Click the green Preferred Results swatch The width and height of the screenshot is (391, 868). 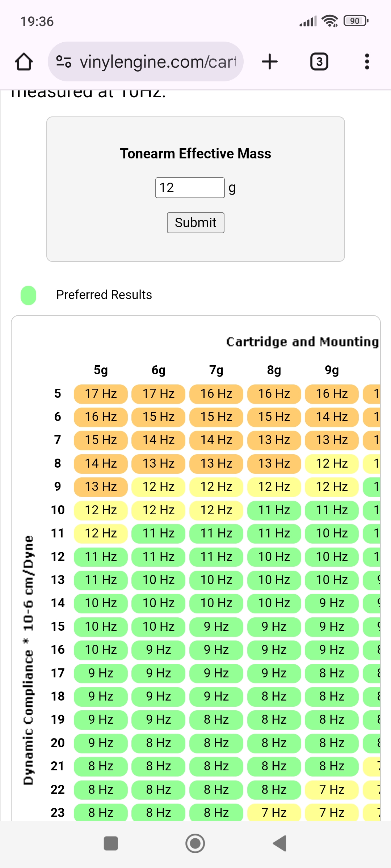(x=29, y=295)
